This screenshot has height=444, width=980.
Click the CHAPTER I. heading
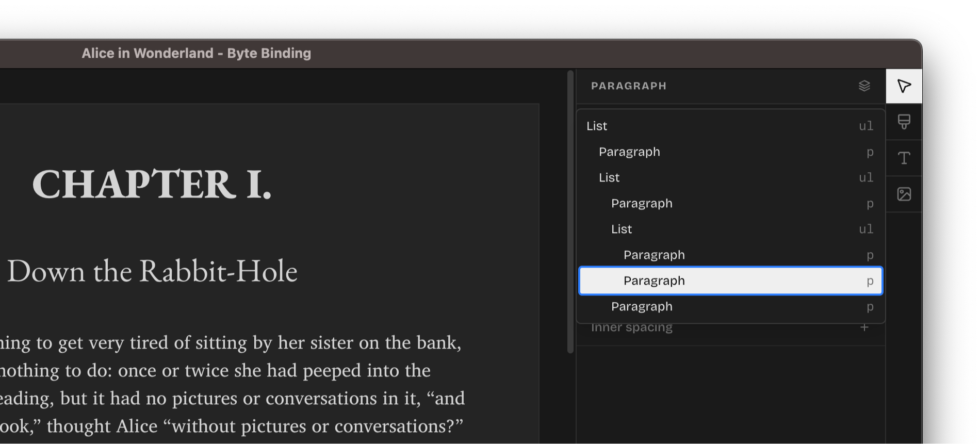(152, 184)
